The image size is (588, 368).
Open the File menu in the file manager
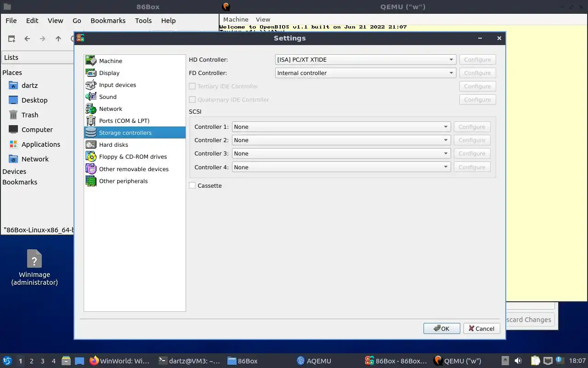[x=11, y=20]
